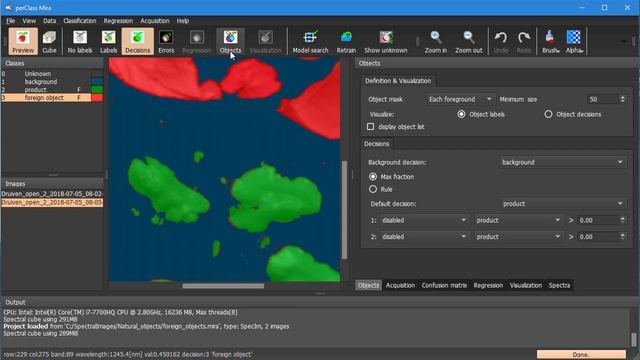Screen dimensions: 640x360
Task: Open rule 1 disabled dropdown
Action: point(424,220)
